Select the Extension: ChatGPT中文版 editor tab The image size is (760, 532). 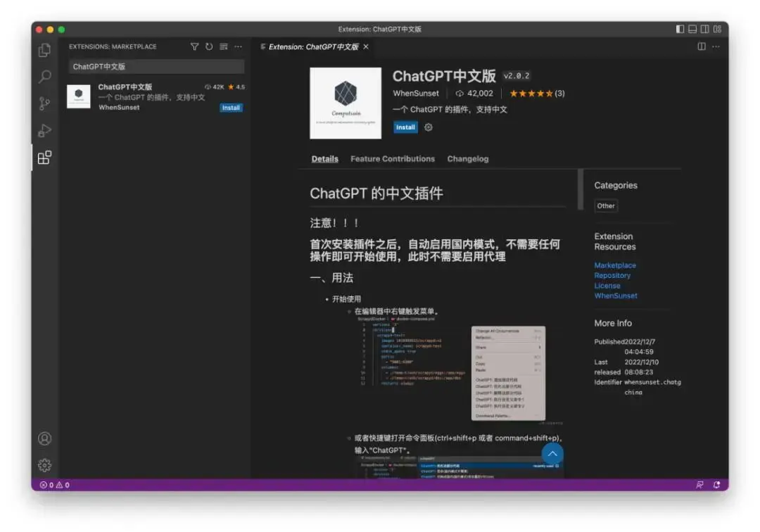[313, 46]
